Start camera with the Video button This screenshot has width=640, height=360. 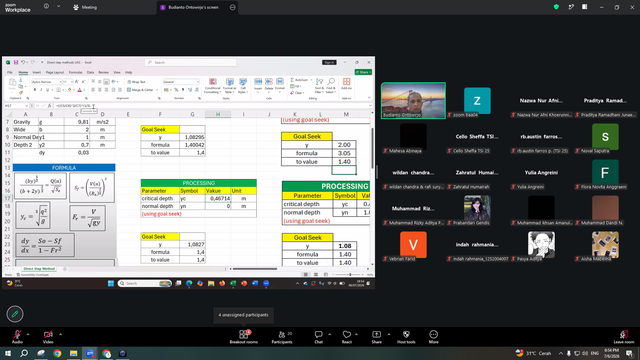pyautogui.click(x=48, y=337)
